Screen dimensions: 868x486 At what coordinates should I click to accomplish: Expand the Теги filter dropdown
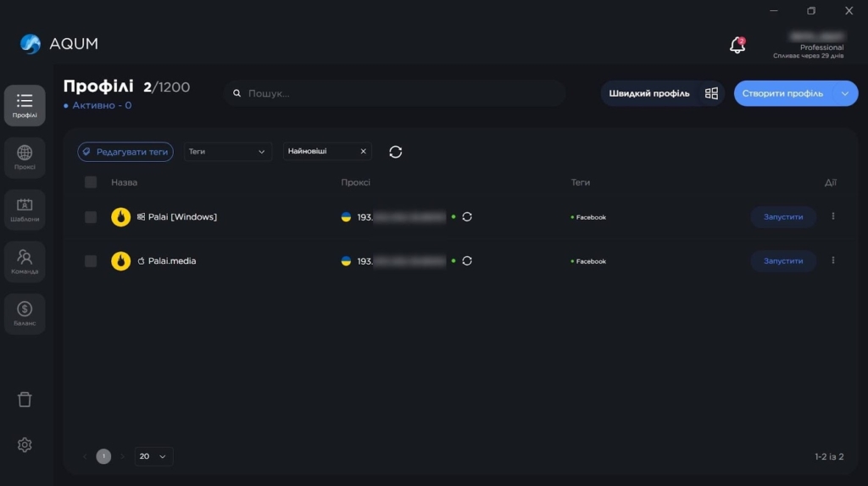click(x=227, y=152)
